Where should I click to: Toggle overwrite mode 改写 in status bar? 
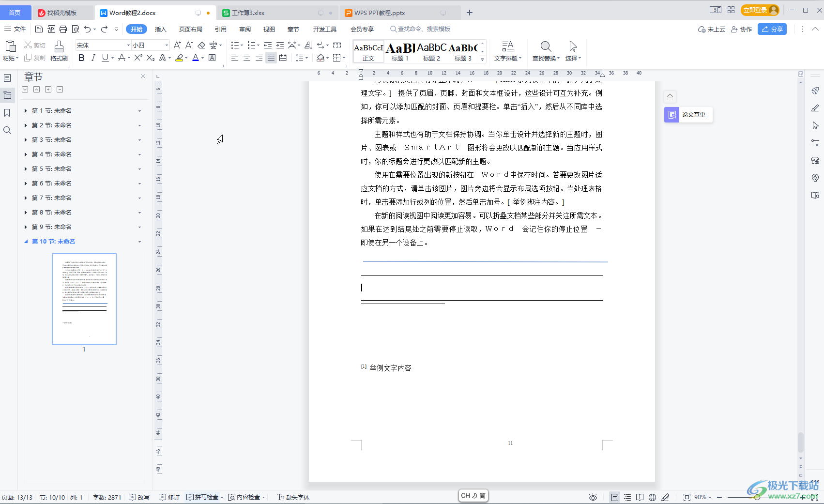coord(139,497)
